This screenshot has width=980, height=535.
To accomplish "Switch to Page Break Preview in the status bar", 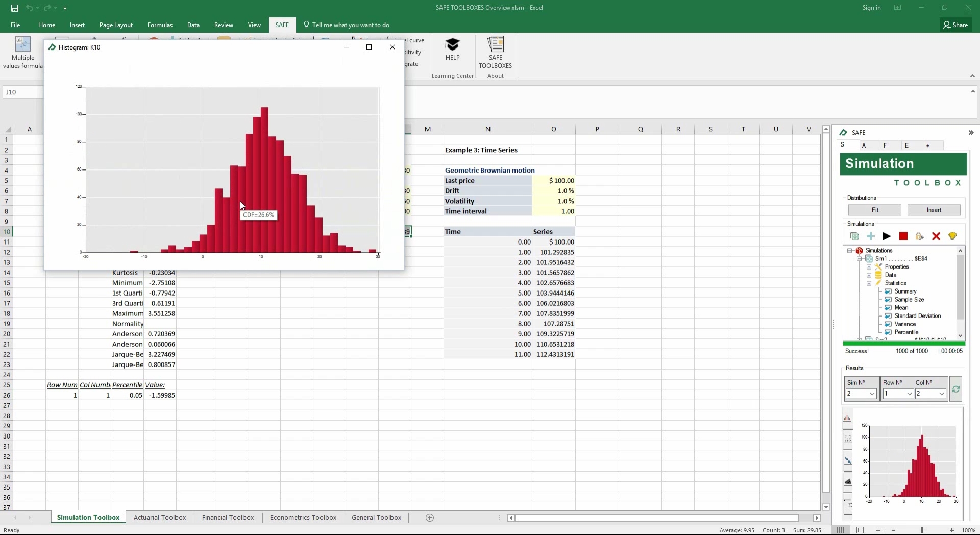I will pyautogui.click(x=879, y=530).
